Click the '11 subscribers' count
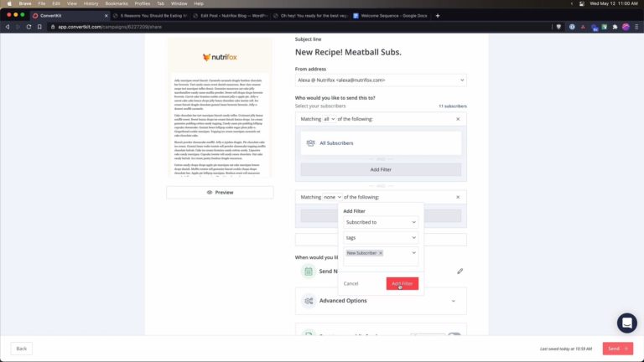The image size is (644, 362). (453, 106)
